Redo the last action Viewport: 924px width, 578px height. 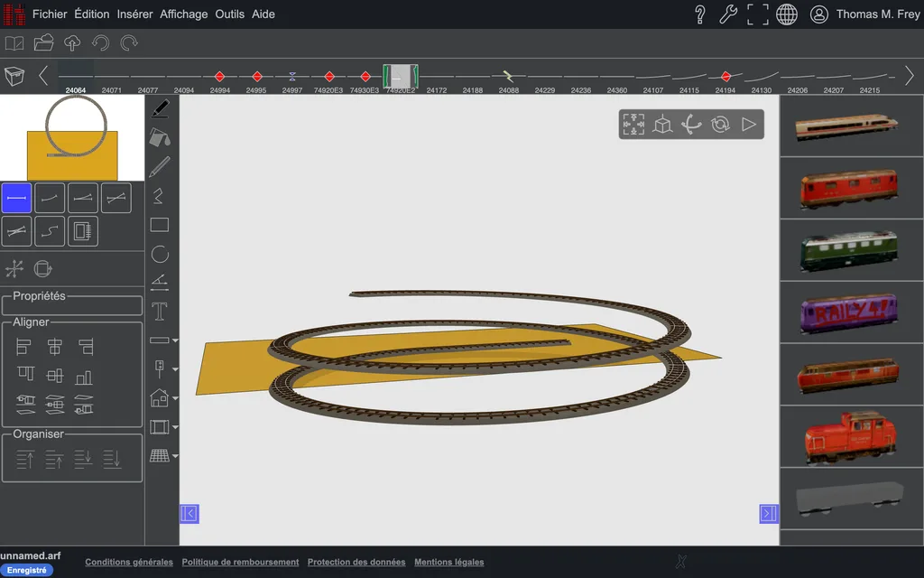129,43
